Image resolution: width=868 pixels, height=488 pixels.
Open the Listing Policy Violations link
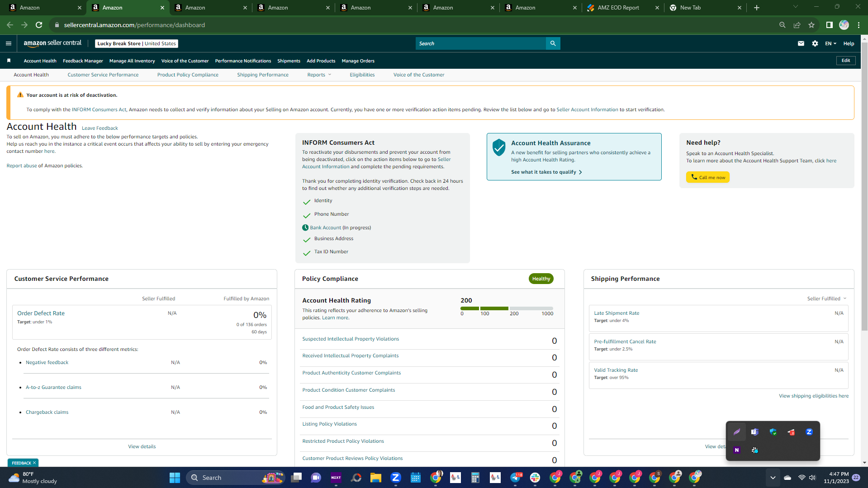[x=329, y=424]
